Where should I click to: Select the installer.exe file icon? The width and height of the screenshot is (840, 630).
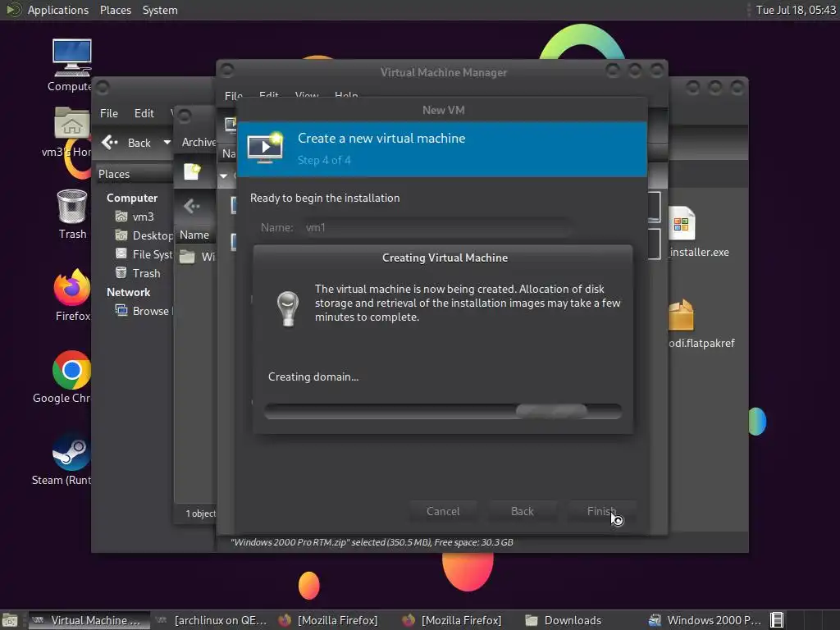pyautogui.click(x=682, y=223)
